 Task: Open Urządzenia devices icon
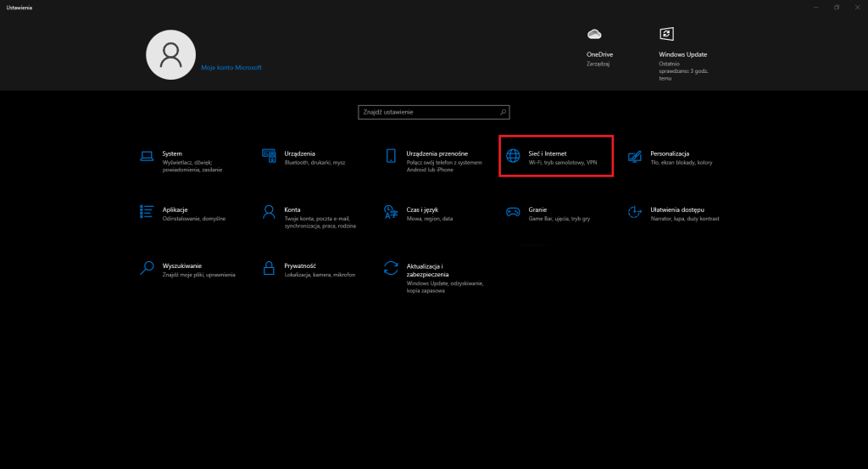click(269, 156)
